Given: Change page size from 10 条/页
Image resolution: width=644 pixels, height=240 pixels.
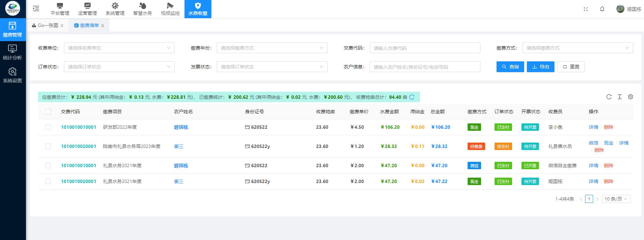Looking at the screenshot, I should 616,199.
